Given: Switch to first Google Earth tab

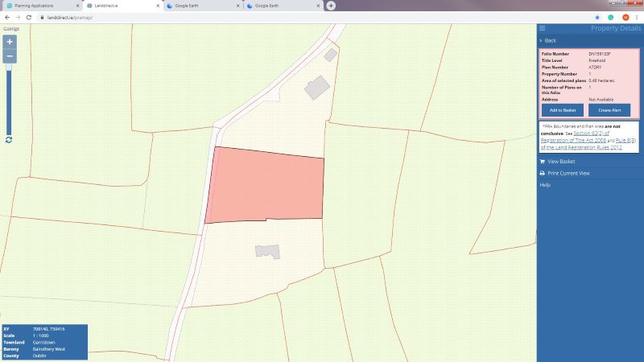Looking at the screenshot, I should pyautogui.click(x=201, y=6).
